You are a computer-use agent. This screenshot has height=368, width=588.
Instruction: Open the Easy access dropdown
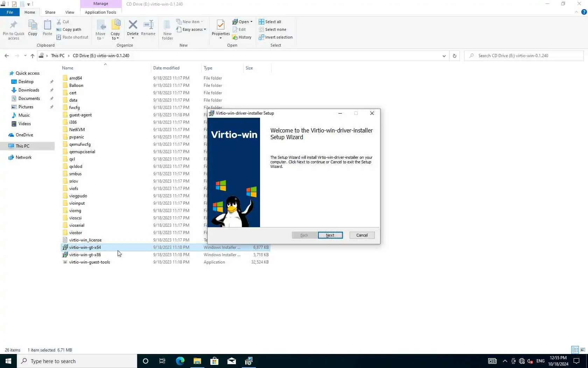point(191,29)
